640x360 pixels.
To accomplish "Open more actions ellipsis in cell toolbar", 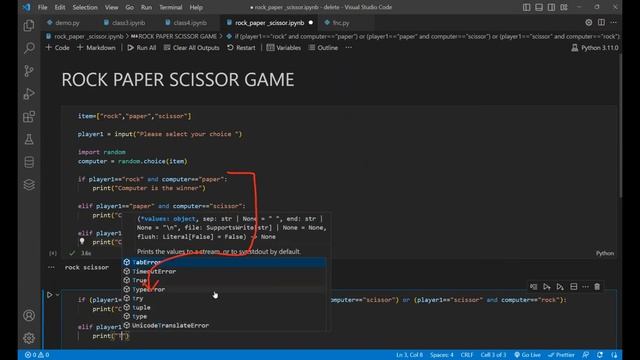I will pyautogui.click(x=585, y=287).
